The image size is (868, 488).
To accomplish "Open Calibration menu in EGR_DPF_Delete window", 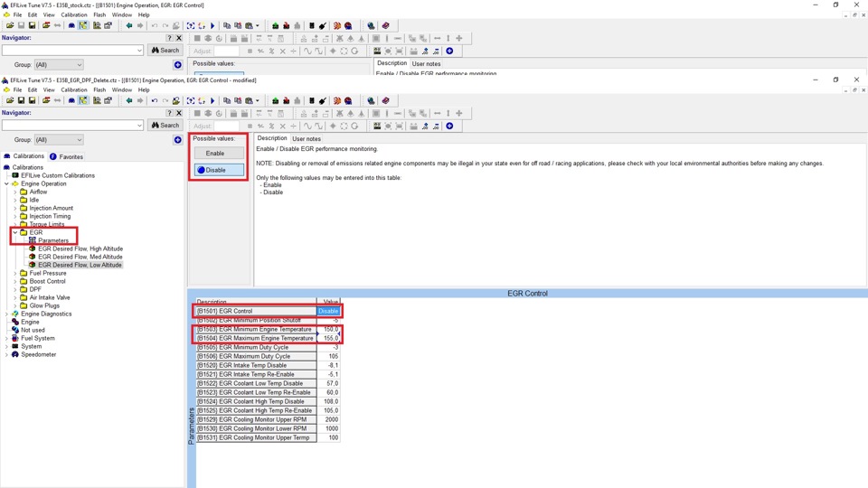I will [x=73, y=89].
